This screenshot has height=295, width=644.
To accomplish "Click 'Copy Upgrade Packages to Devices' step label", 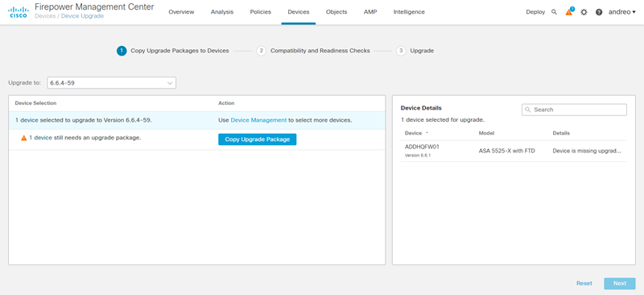I will (180, 51).
